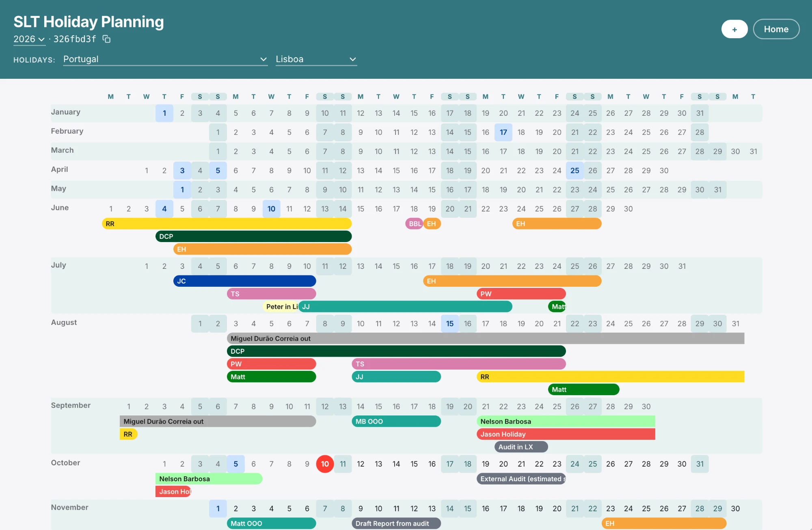Viewport: 812px width, 530px height.
Task: Click today's date, October 10
Action: [x=325, y=464]
